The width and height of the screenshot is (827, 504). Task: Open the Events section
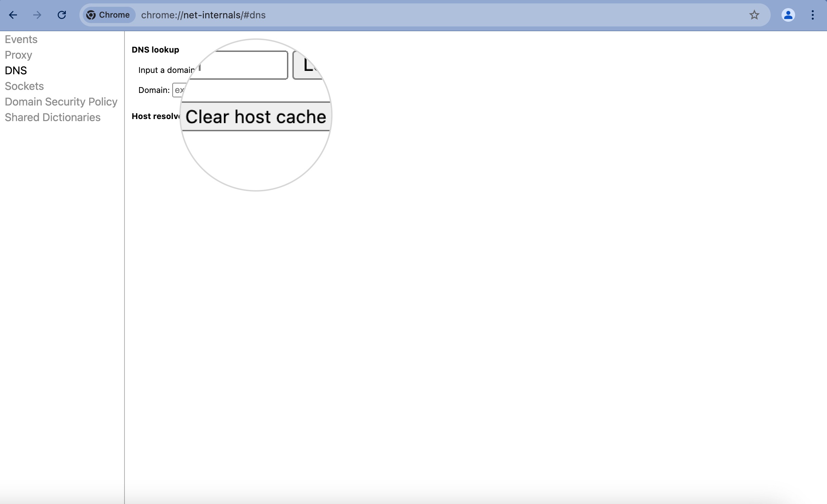point(21,39)
